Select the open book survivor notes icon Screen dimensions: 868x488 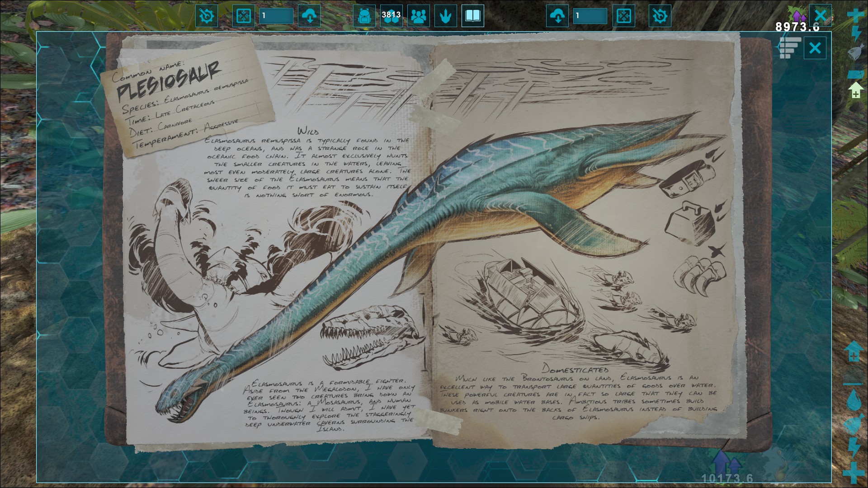coord(473,16)
